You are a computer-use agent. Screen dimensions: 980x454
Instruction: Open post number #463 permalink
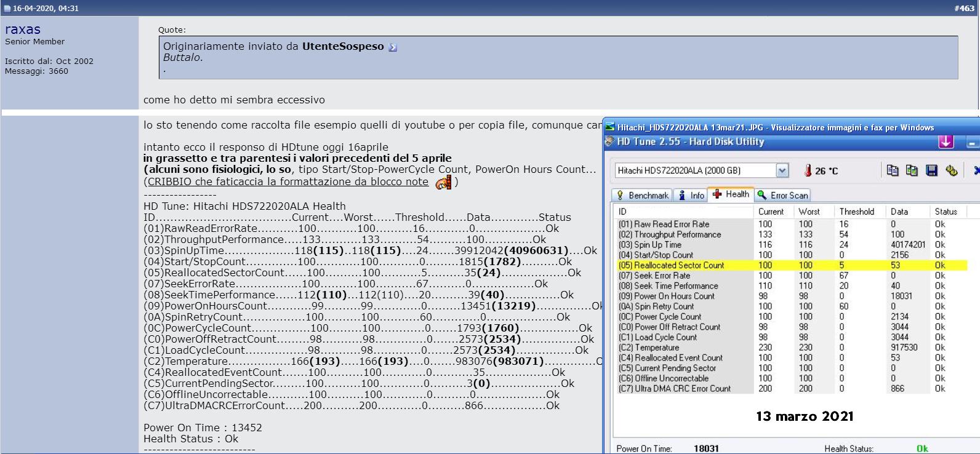[x=964, y=8]
